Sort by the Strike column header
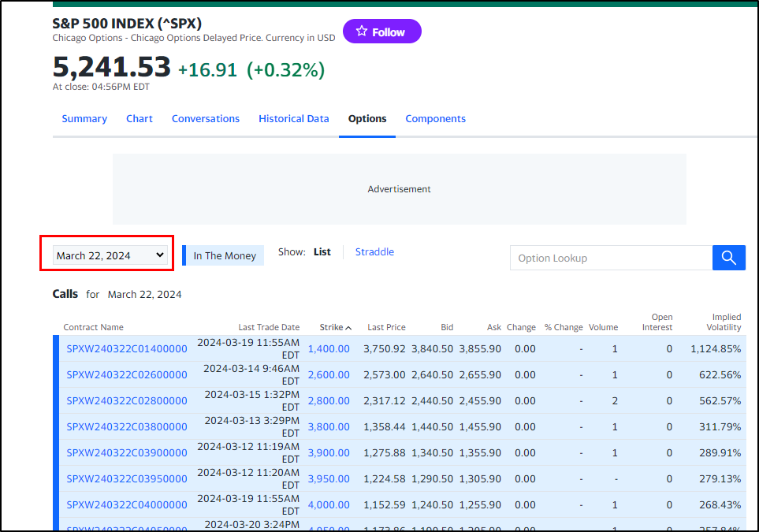The image size is (759, 532). pos(336,327)
